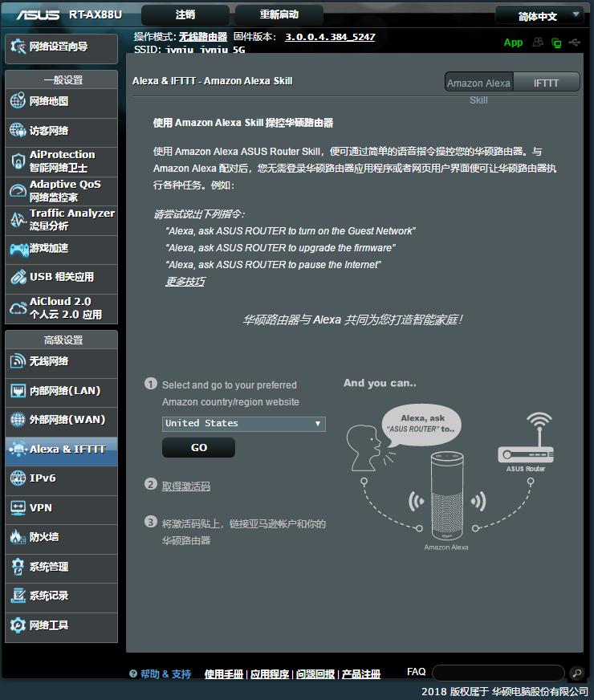Open the 应用程序 utility link

coord(270,674)
